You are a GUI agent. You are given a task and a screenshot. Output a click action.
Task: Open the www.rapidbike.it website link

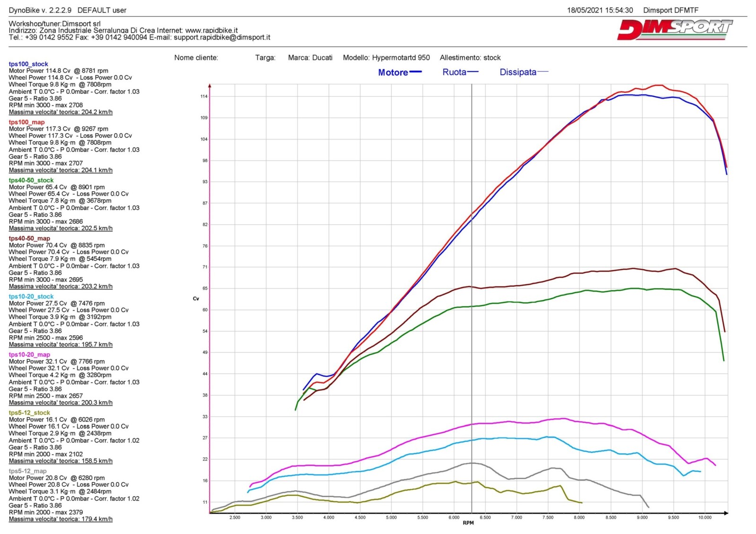coord(211,30)
